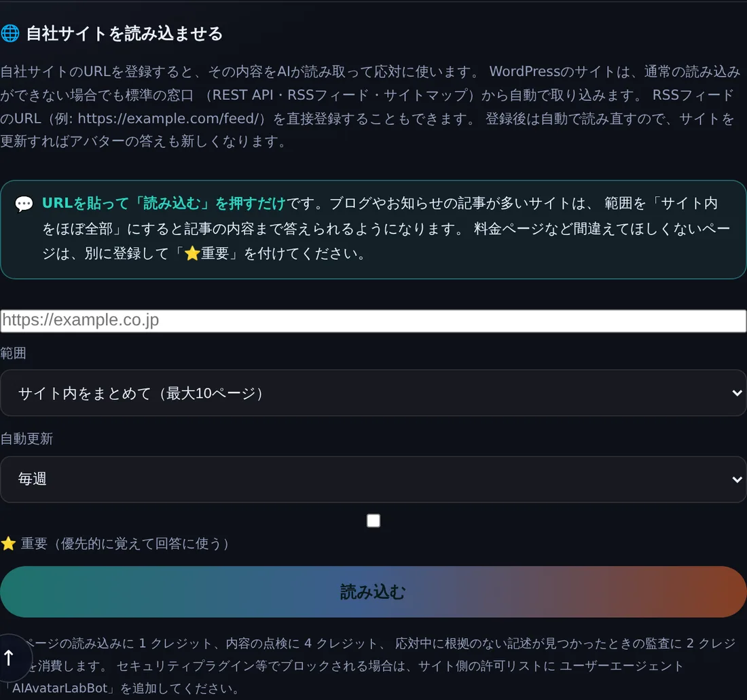This screenshot has width=747, height=700.
Task: Tick the 重要 priority checkbox
Action: (373, 521)
